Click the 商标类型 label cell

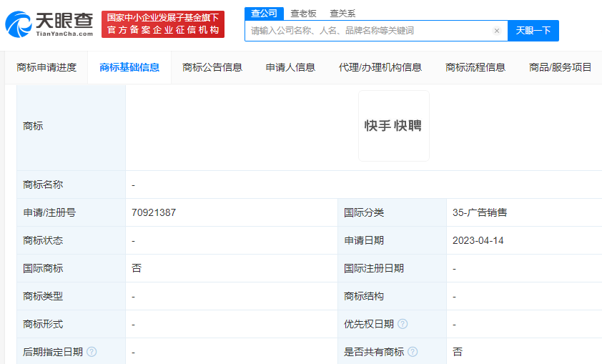click(x=71, y=296)
